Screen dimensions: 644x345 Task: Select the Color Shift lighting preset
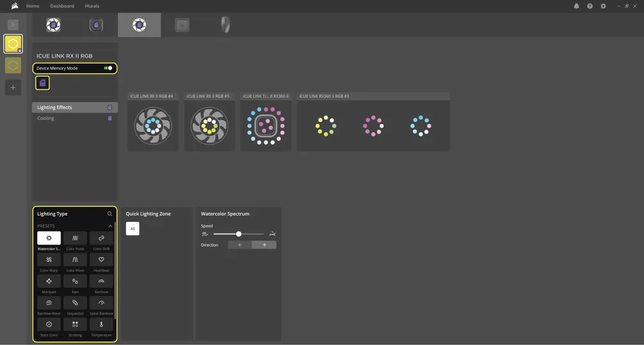pos(102,238)
